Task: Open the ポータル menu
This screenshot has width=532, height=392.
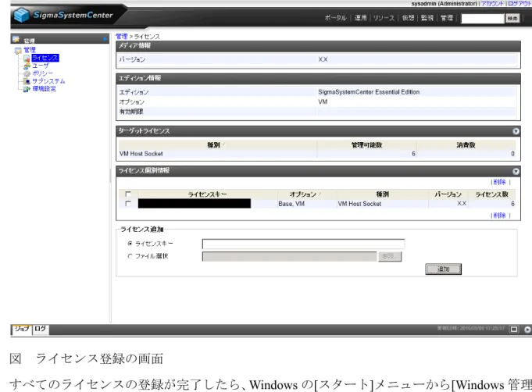Action: pyautogui.click(x=336, y=18)
